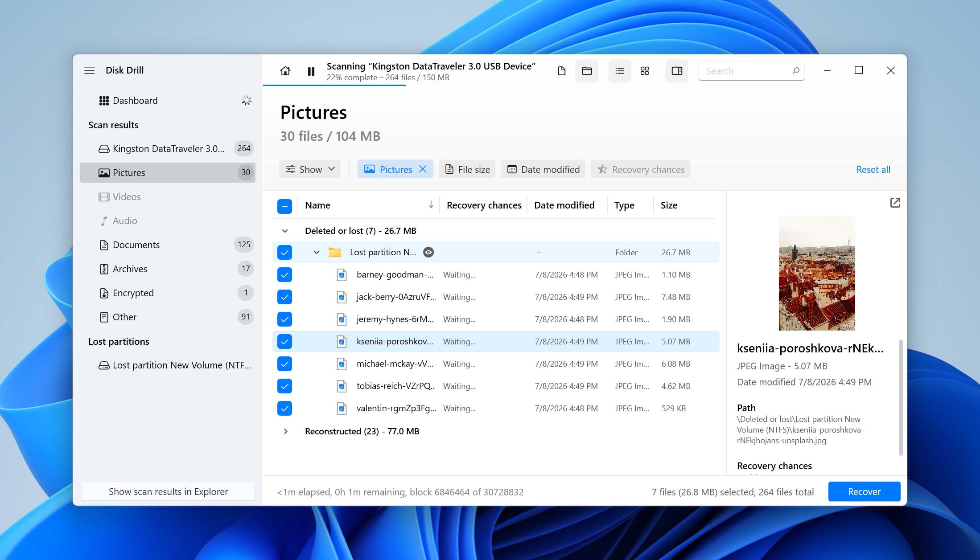The width and height of the screenshot is (980, 560).
Task: Click the rooftops preview thumbnail
Action: [x=816, y=274]
